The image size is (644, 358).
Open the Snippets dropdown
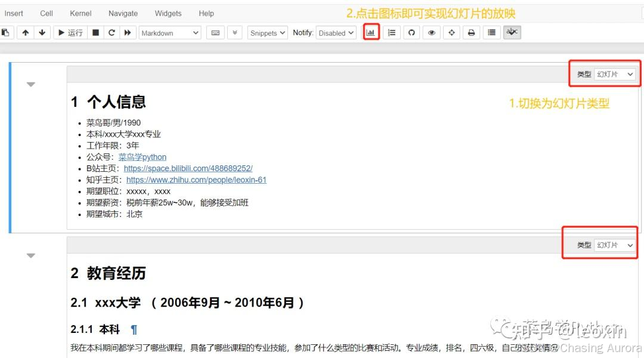[267, 33]
